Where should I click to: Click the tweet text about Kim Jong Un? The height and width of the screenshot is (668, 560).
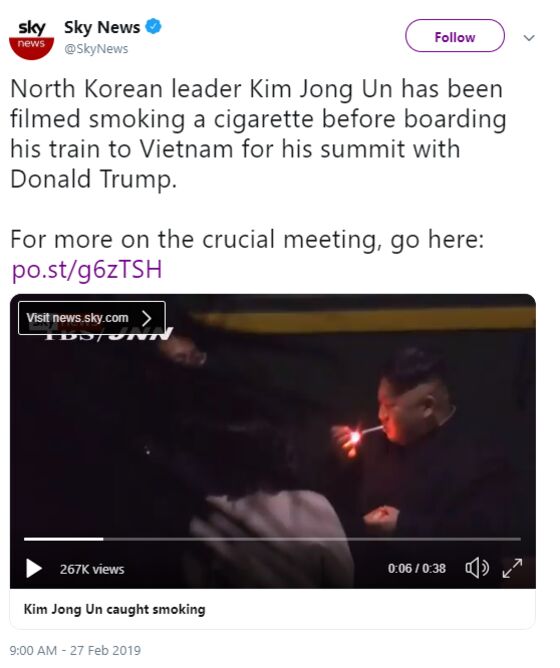pos(258,134)
